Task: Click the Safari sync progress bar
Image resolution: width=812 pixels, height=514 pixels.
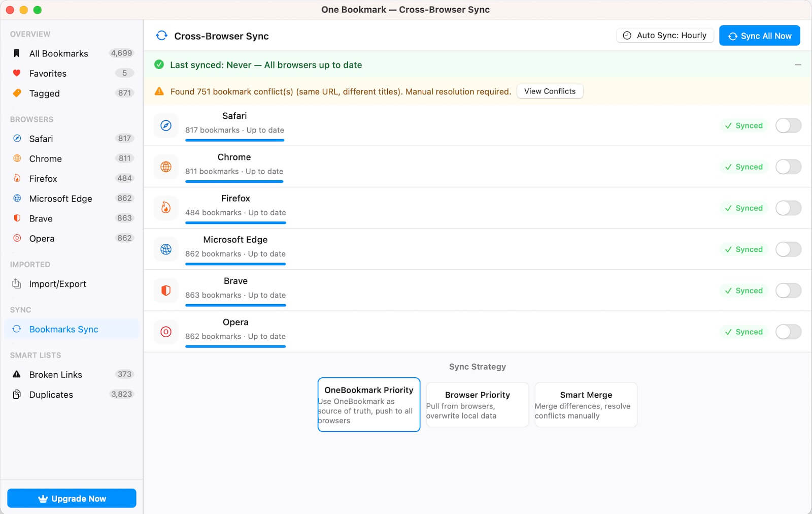Action: pos(234,140)
